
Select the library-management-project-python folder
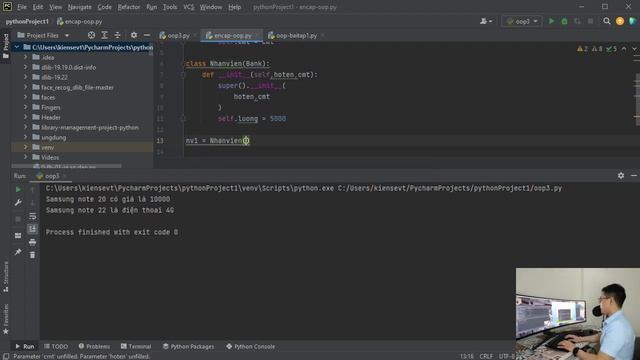coord(90,127)
